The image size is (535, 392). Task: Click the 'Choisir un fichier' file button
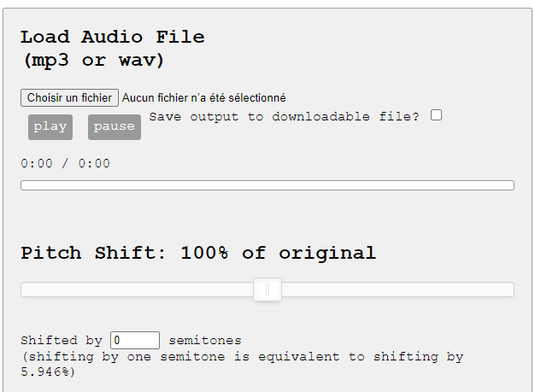point(69,98)
